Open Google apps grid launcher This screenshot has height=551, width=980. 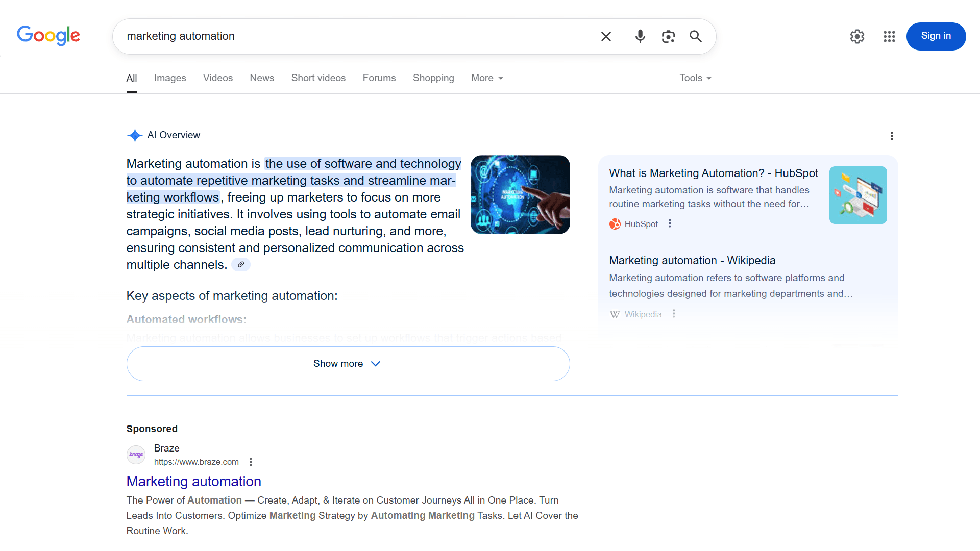pyautogui.click(x=889, y=36)
